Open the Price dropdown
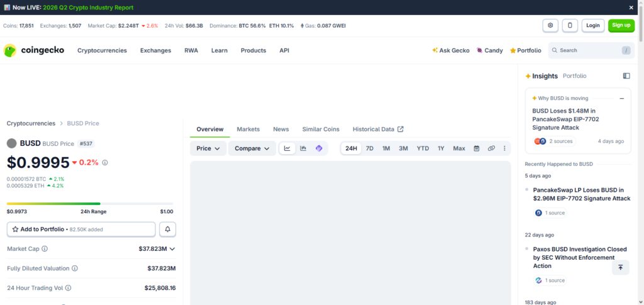 pos(208,148)
